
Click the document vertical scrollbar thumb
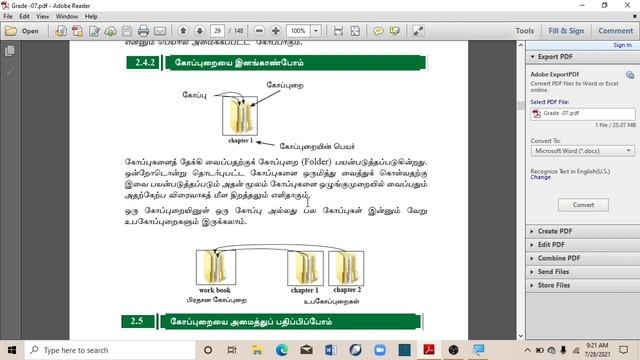click(x=520, y=106)
